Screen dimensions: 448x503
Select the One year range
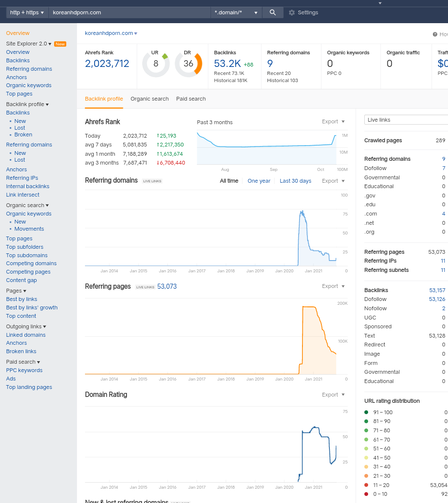click(259, 181)
